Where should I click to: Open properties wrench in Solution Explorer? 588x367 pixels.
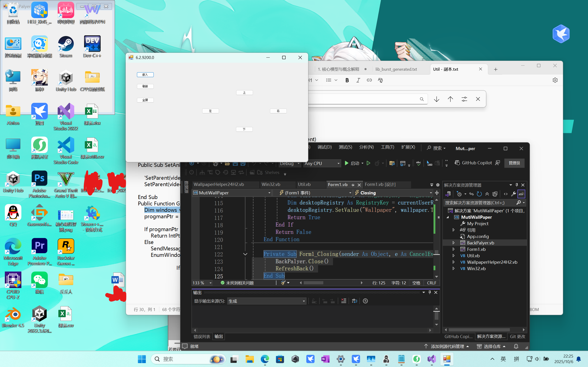point(513,194)
